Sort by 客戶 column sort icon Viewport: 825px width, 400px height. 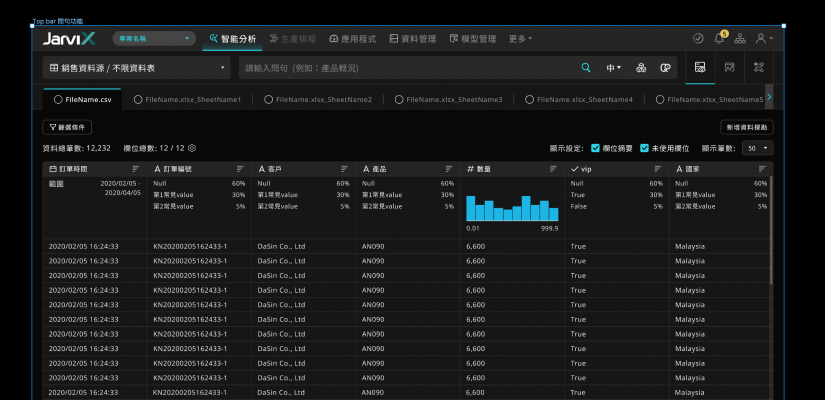[345, 169]
